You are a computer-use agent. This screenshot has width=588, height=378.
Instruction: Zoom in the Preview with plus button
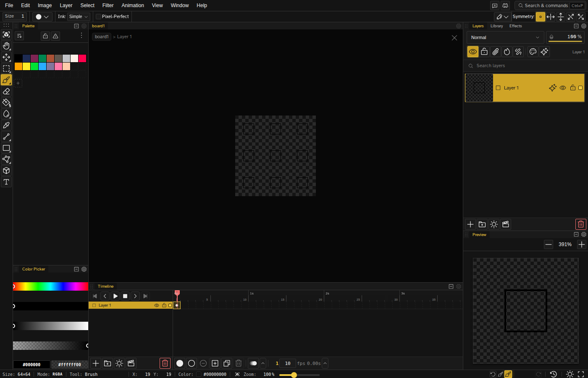[582, 244]
